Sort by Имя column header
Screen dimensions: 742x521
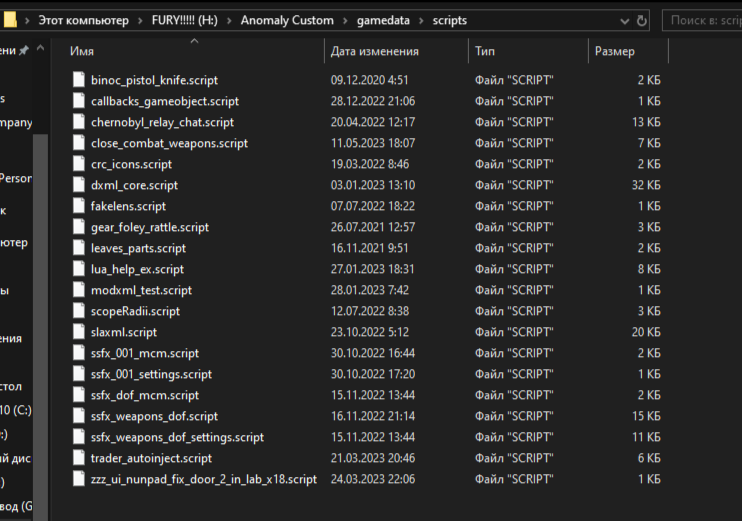click(82, 51)
